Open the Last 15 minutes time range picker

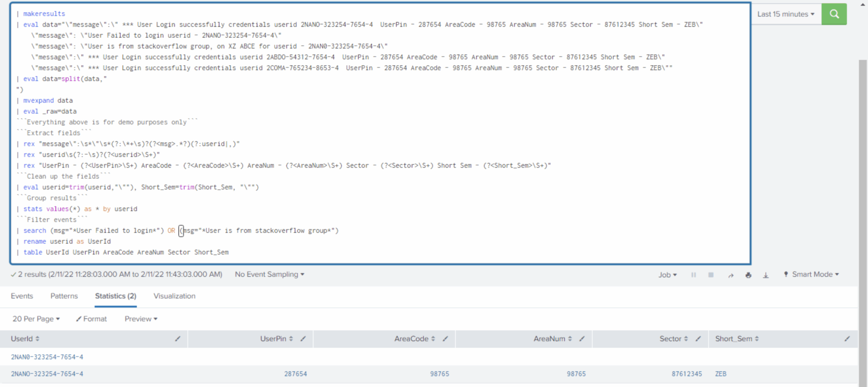coord(786,14)
